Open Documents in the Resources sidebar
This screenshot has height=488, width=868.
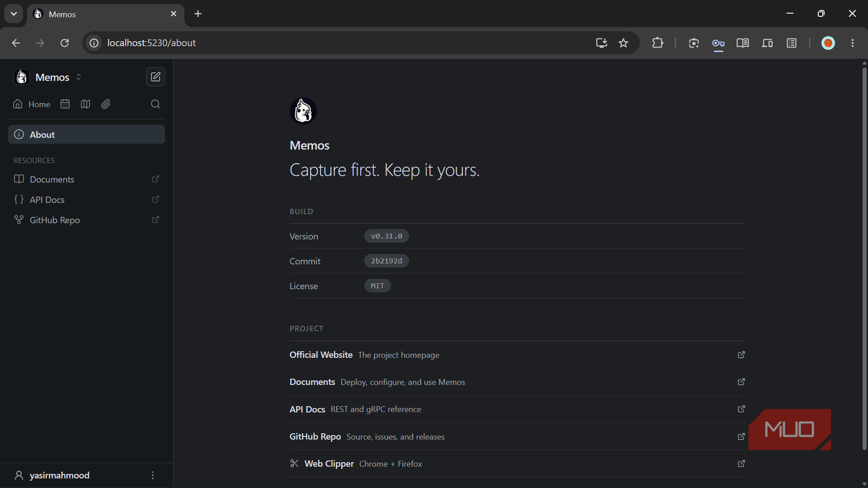point(87,179)
